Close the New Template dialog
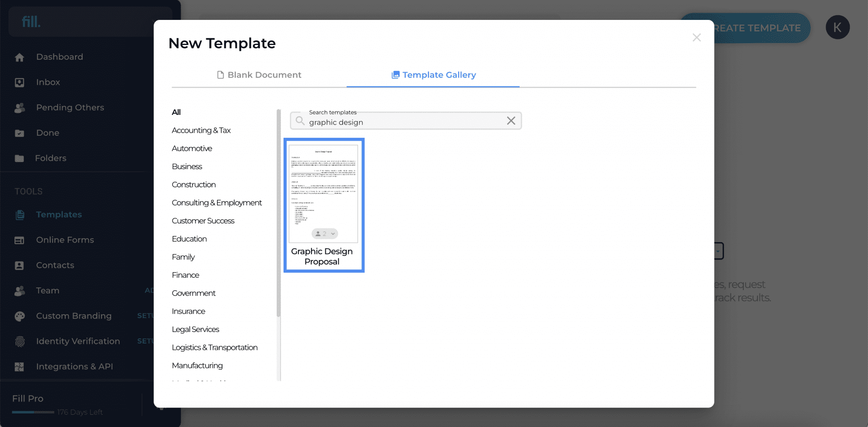Image resolution: width=868 pixels, height=427 pixels. click(x=696, y=38)
